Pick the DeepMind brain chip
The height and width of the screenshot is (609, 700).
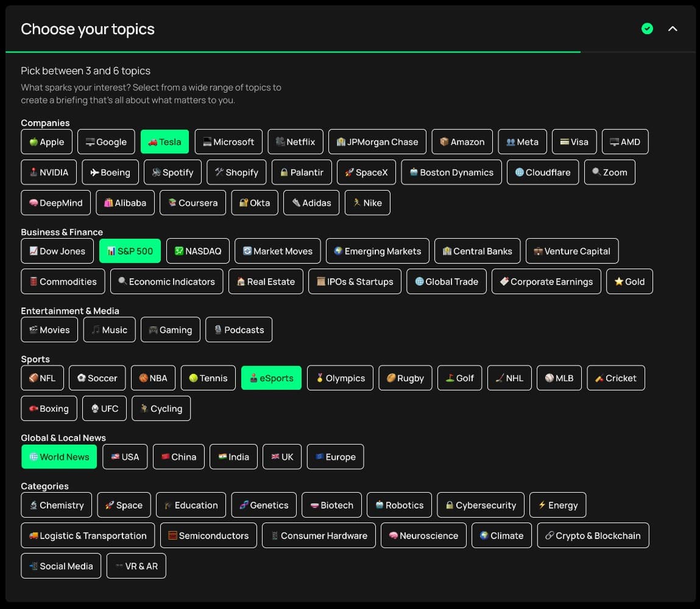pos(56,203)
